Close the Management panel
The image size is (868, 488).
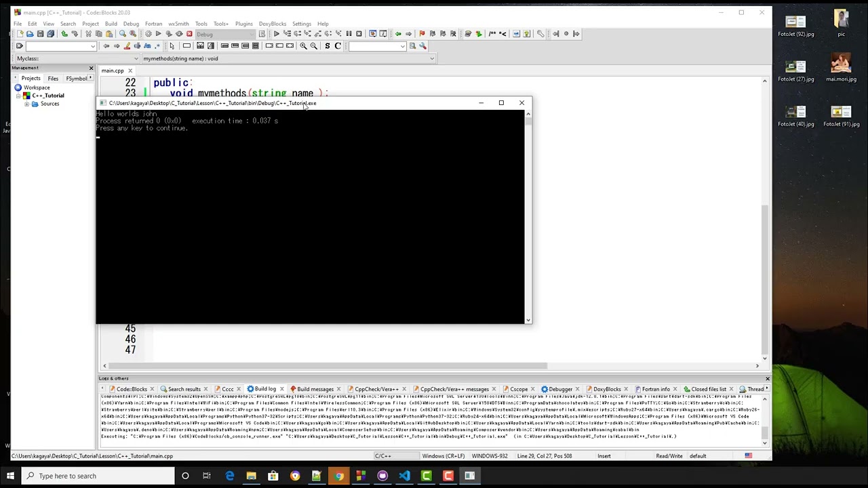coord(91,68)
